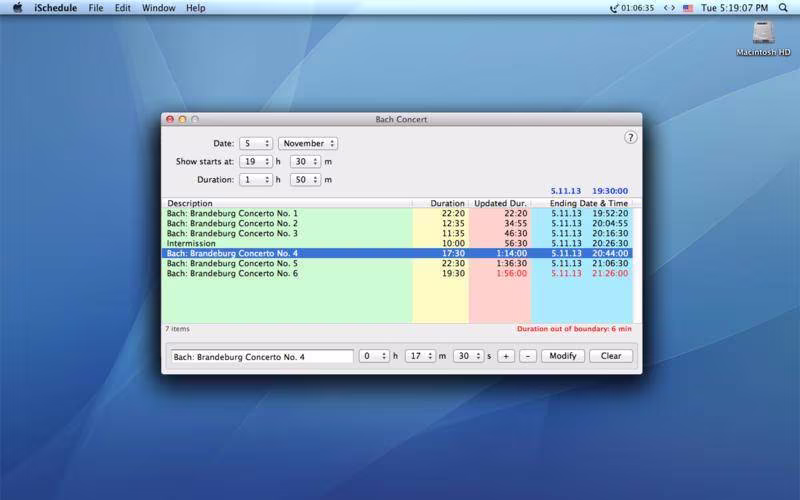Click the help question mark button
800x500 pixels.
click(x=631, y=138)
